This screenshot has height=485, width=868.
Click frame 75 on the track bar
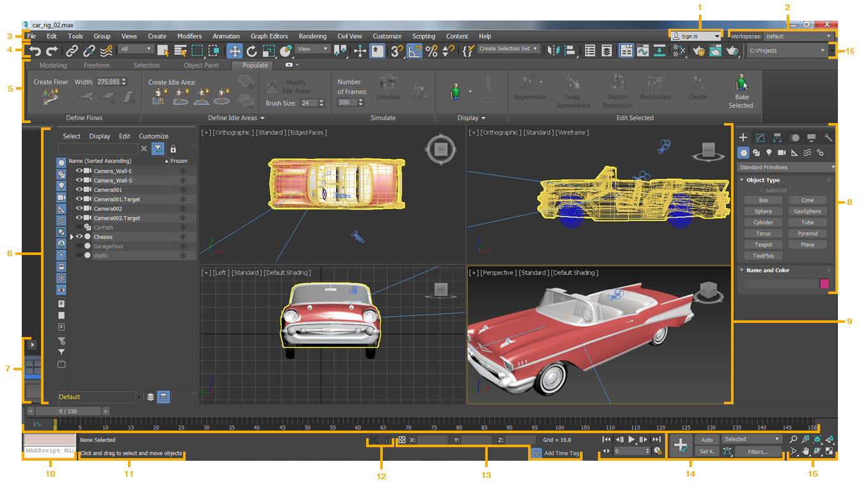(434, 425)
